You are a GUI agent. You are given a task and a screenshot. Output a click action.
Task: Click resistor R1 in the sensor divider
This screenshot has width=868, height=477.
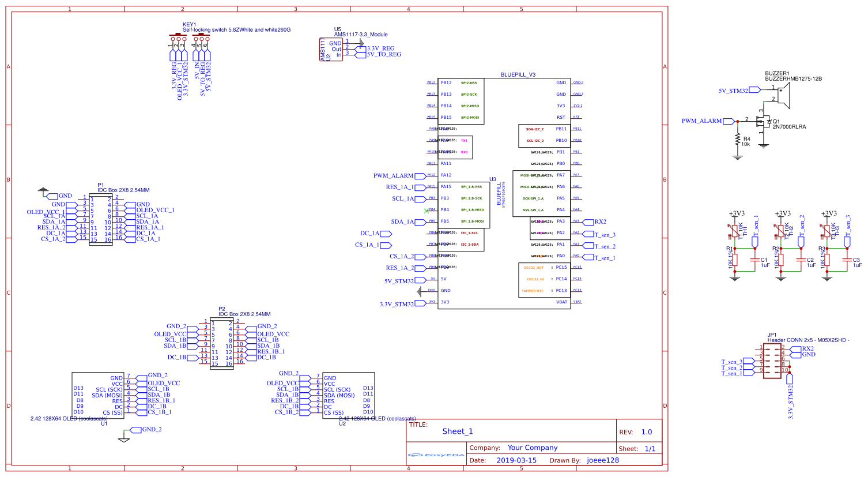click(x=735, y=260)
